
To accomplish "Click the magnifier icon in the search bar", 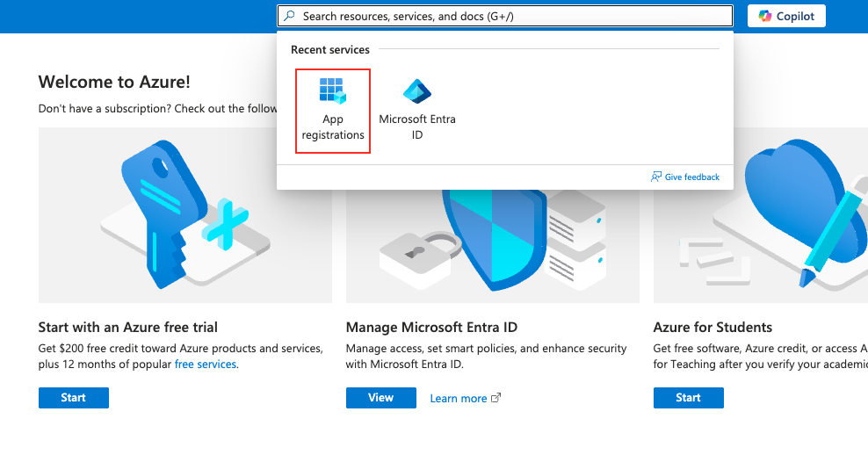I will click(290, 16).
